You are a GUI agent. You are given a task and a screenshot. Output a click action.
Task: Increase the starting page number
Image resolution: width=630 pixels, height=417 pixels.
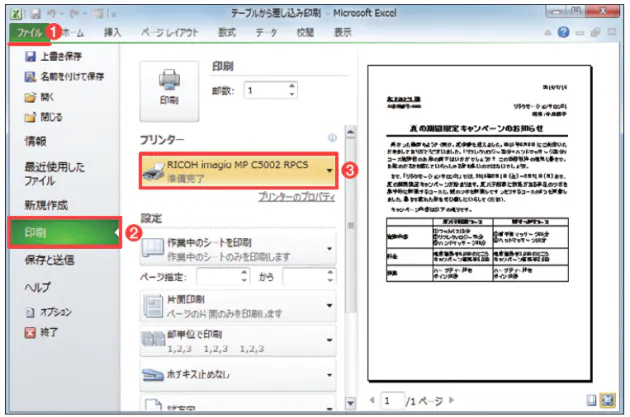point(244,272)
